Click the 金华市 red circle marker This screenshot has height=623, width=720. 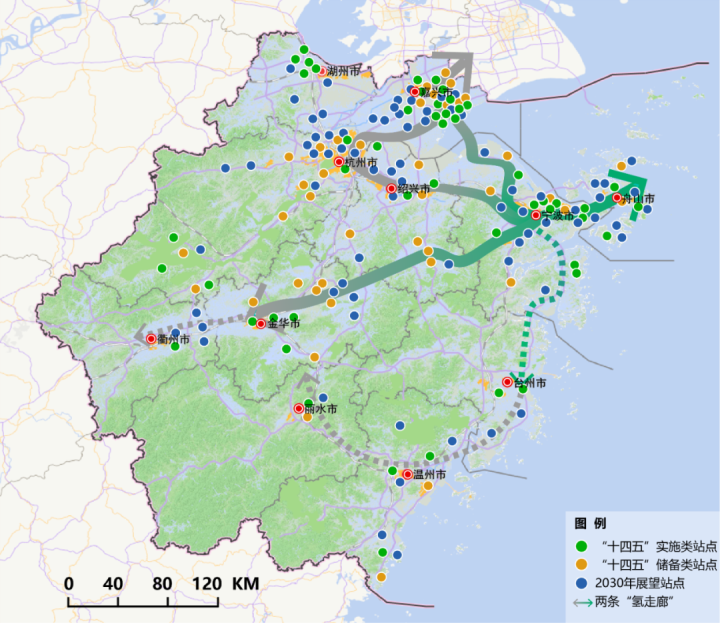coord(260,324)
